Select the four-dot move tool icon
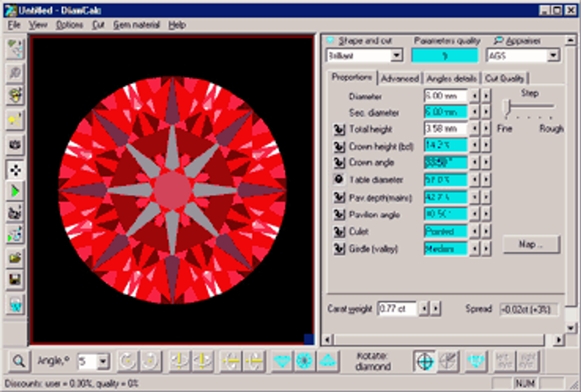Screen dimensions: 581x392 click(x=15, y=170)
